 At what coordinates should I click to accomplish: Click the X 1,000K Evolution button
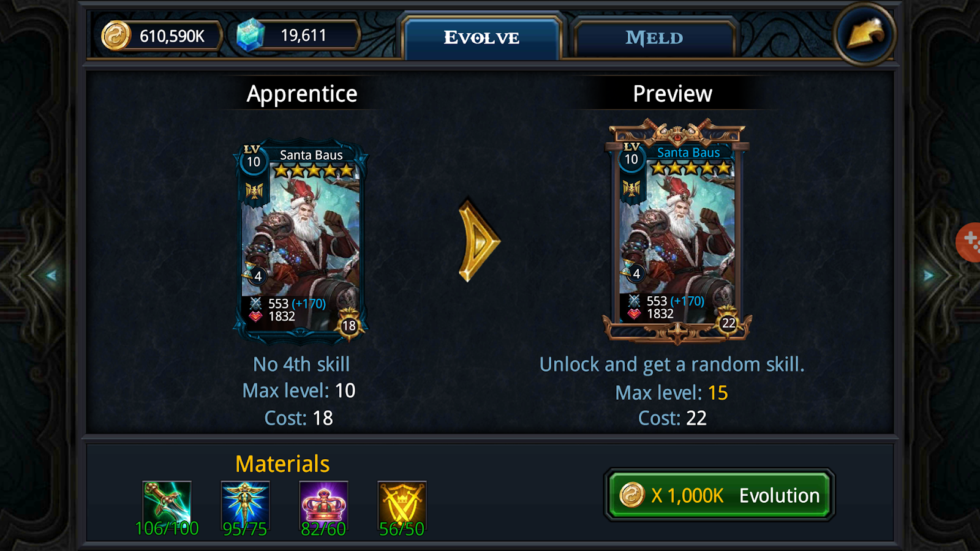(719, 495)
